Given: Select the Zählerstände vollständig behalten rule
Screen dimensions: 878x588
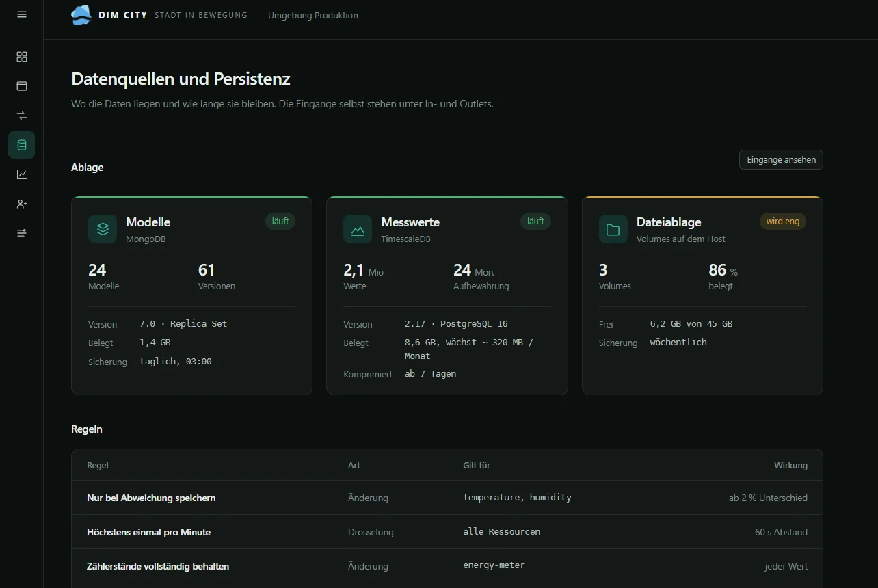Looking at the screenshot, I should click(447, 566).
